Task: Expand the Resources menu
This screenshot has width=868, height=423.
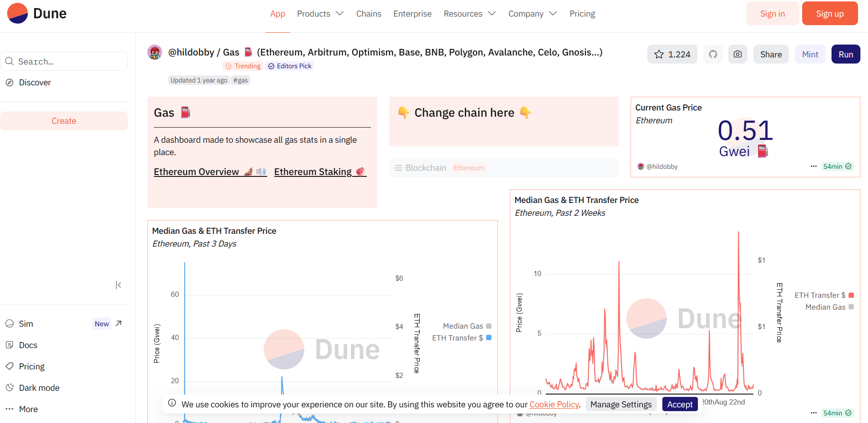Action: click(x=469, y=14)
